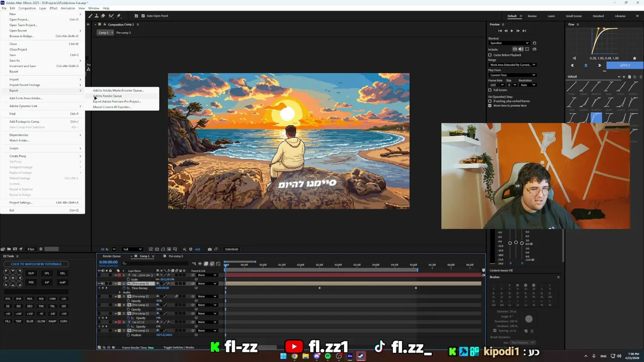
Task: Click APPLY button in Flow panel
Action: tap(625, 65)
